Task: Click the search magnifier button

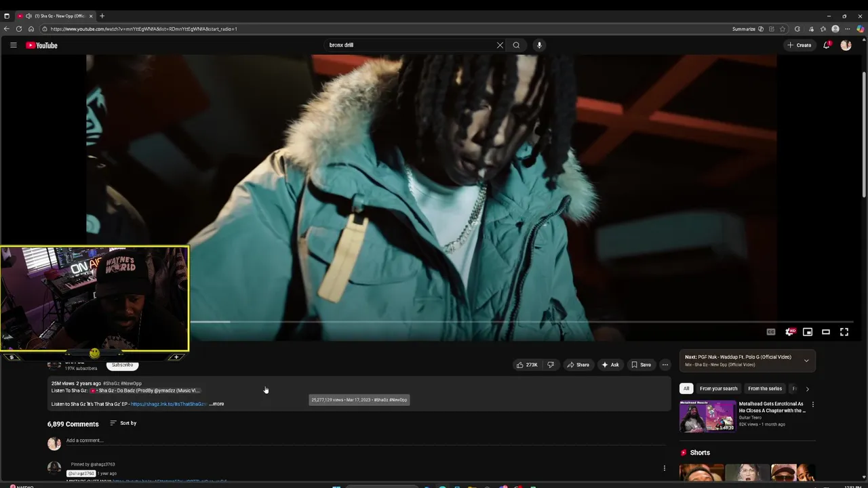Action: (x=516, y=45)
